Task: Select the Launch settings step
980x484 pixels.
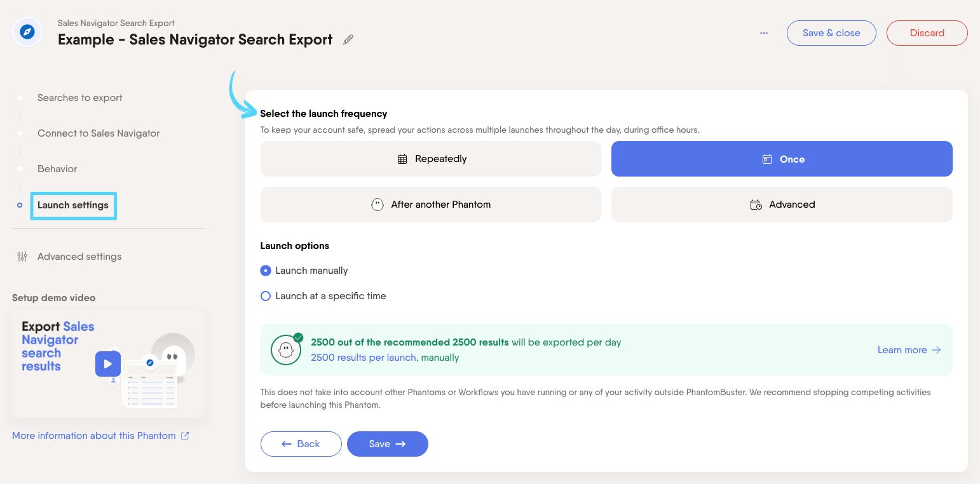Action: click(x=73, y=205)
